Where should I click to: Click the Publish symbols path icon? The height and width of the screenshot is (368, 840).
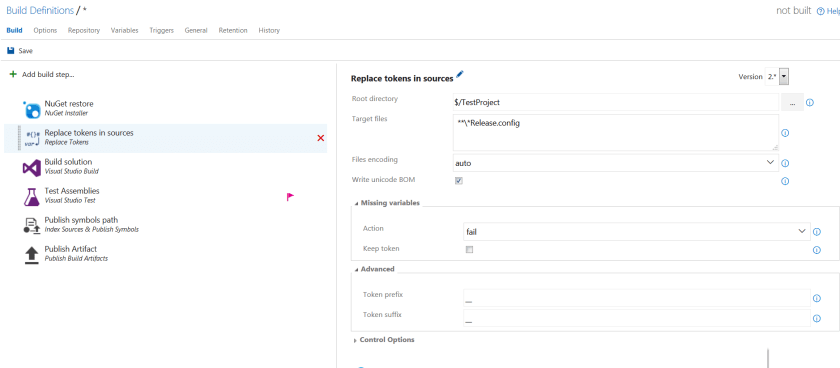point(32,226)
